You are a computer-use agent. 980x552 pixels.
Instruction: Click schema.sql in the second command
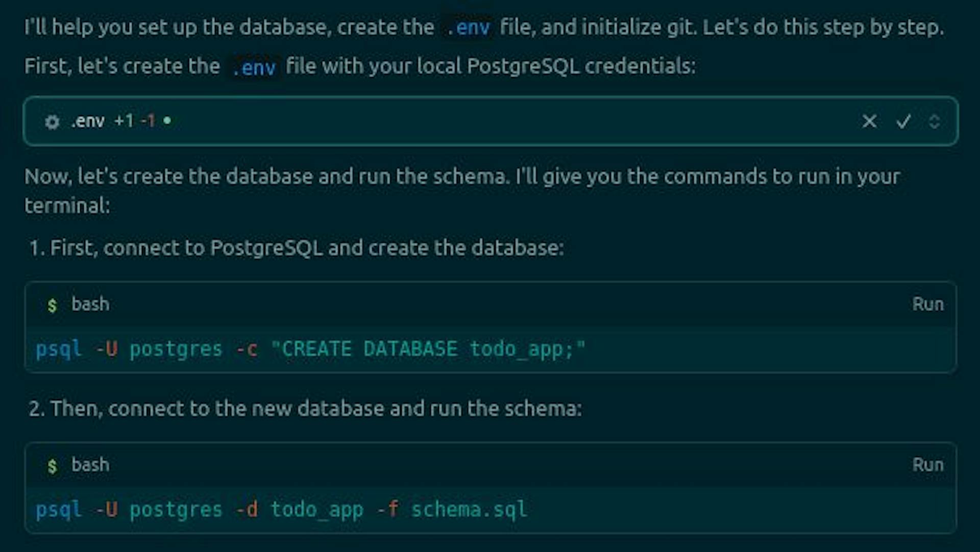(x=469, y=510)
